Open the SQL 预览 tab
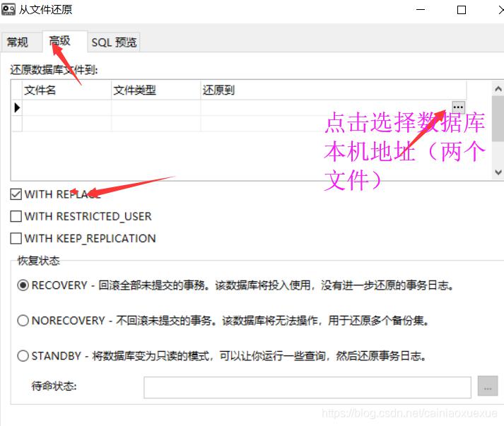Screen dimensions: 504x426 (x=114, y=42)
